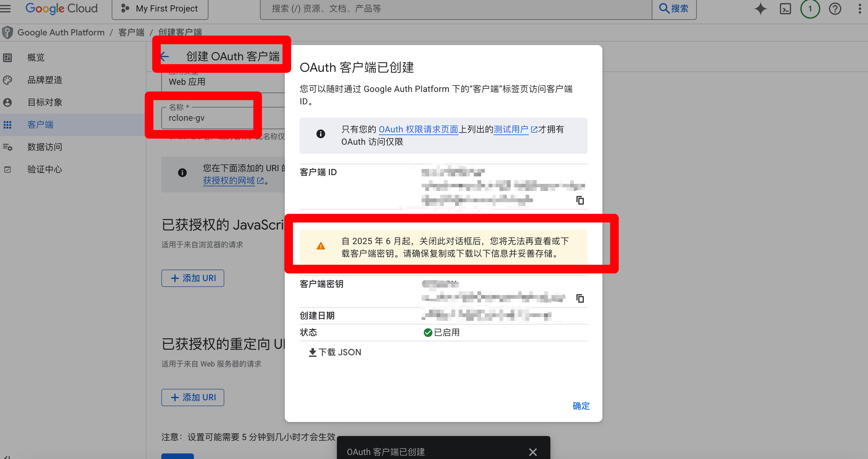868x459 pixels.
Task: Open the 测试用户 link
Action: (x=511, y=129)
